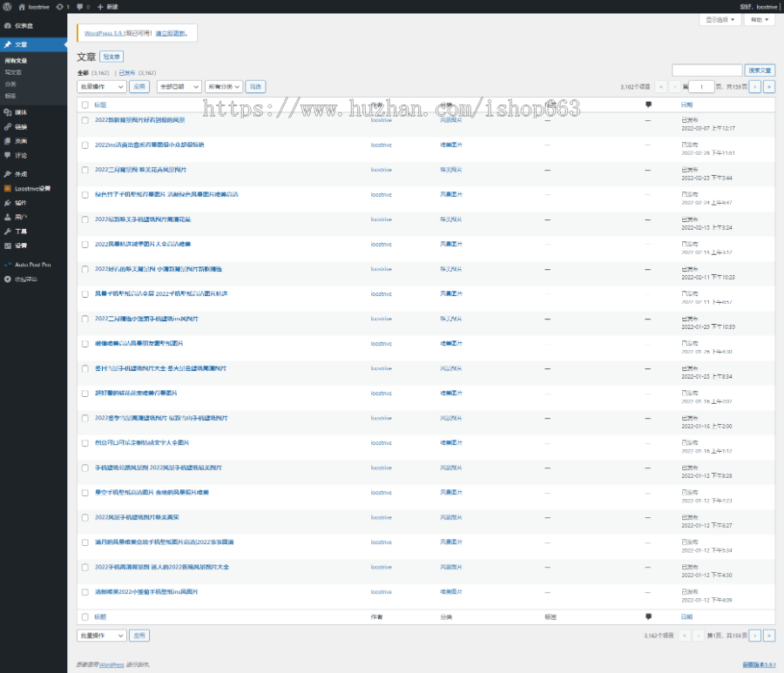
Task: Click the WordPress logo in the admin bar
Action: [x=8, y=6]
